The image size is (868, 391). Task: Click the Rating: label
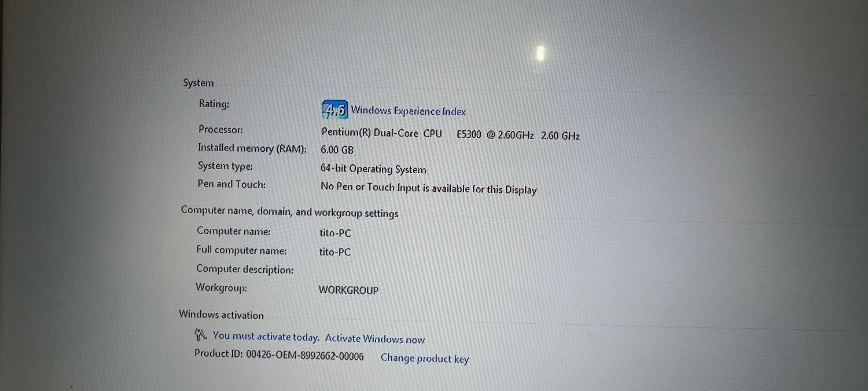pyautogui.click(x=214, y=104)
